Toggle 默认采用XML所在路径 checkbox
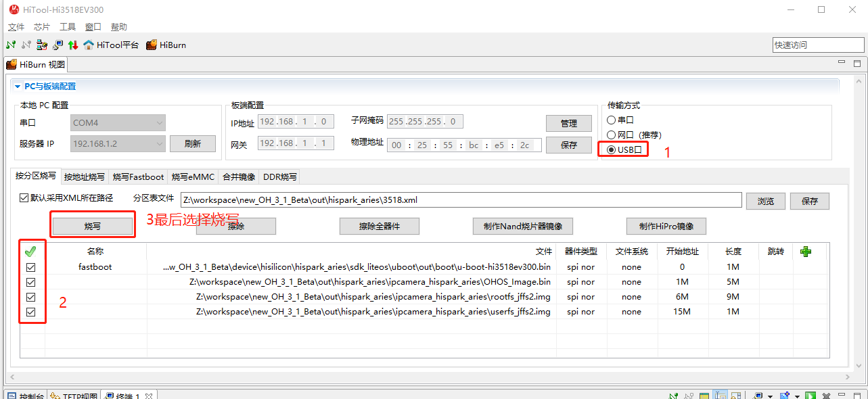868x399 pixels. (x=25, y=198)
